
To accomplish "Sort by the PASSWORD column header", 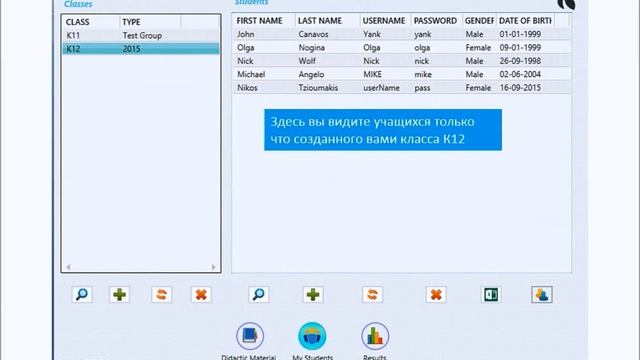I will coord(437,21).
